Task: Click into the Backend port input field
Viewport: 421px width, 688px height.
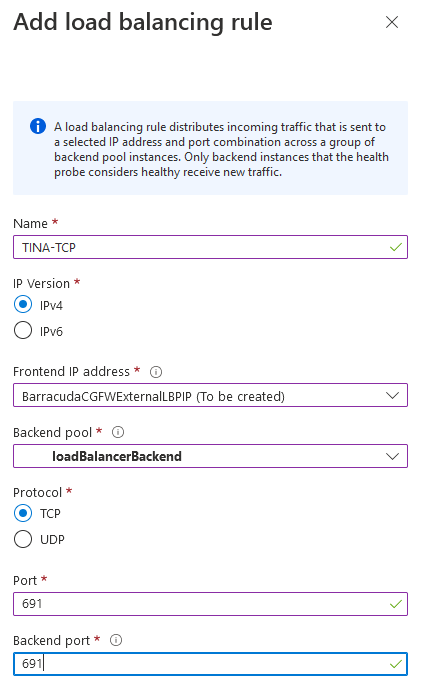Action: 210,664
